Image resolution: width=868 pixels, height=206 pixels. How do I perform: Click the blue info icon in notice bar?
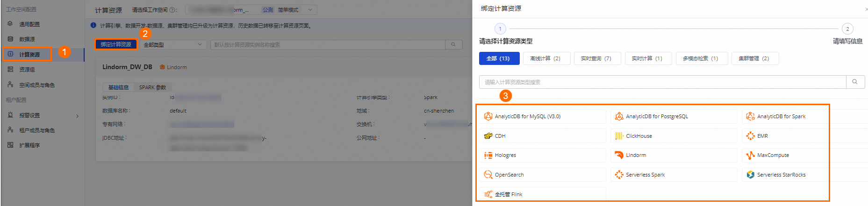93,26
